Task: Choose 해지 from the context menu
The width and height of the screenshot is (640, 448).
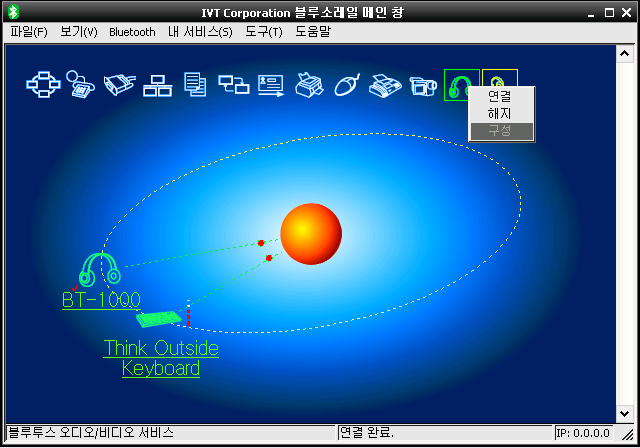Action: [x=502, y=114]
